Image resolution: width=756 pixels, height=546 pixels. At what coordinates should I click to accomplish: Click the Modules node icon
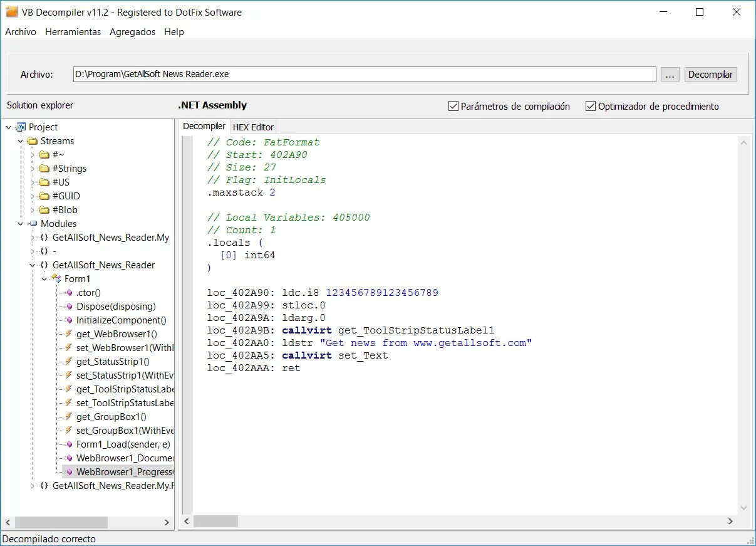pyautogui.click(x=33, y=224)
